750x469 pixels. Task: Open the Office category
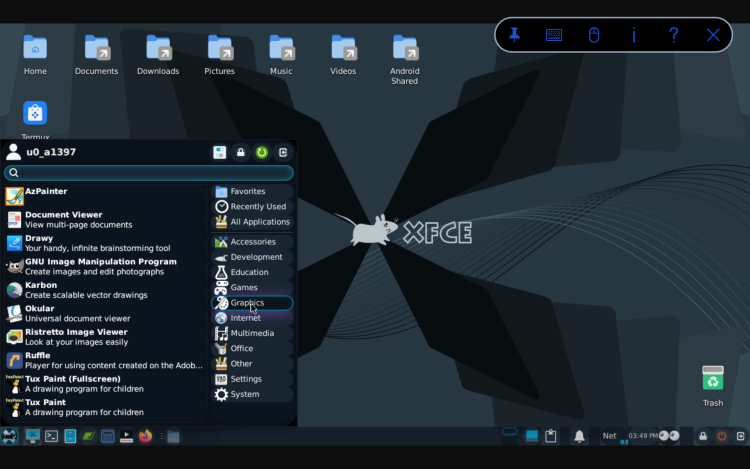252,349
